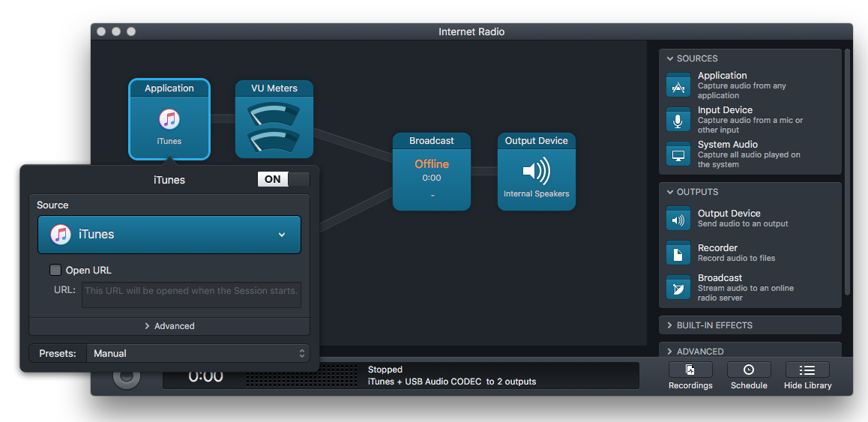Click the 'Stream audio to an online' description
This screenshot has height=422, width=868.
click(746, 293)
